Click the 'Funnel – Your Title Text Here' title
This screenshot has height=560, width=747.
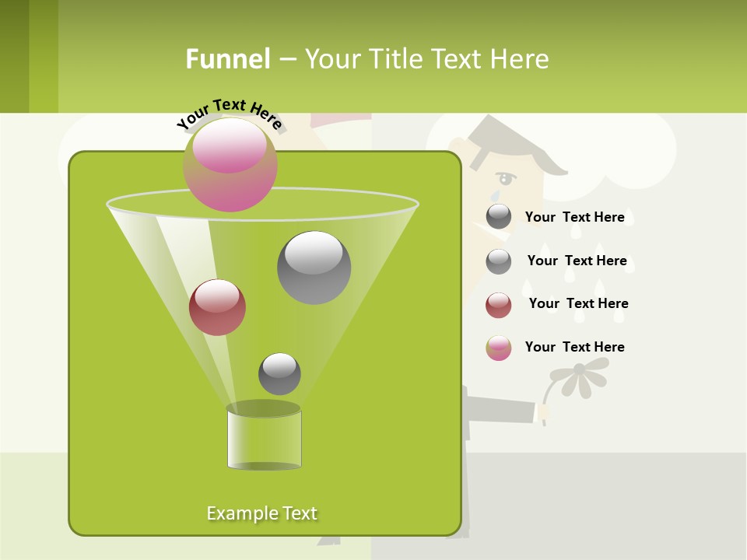click(x=367, y=59)
